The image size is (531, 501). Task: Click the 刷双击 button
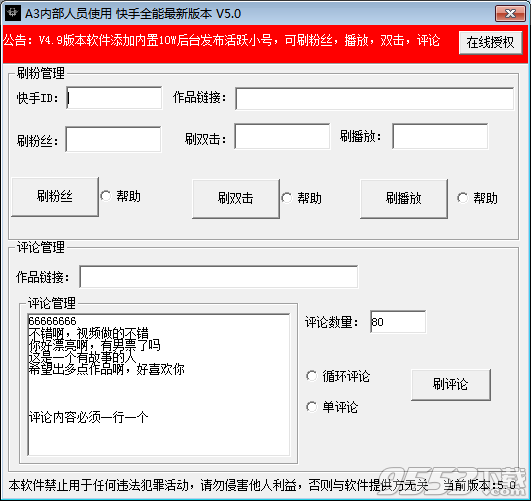236,199
